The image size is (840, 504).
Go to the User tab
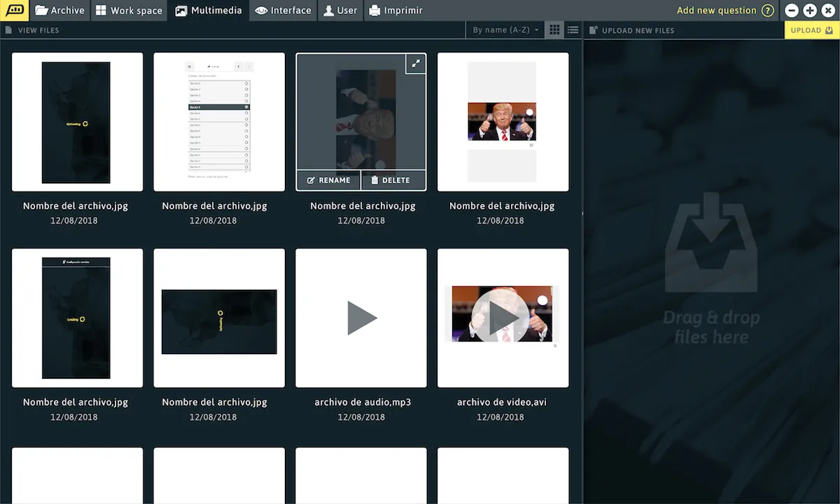(x=339, y=10)
